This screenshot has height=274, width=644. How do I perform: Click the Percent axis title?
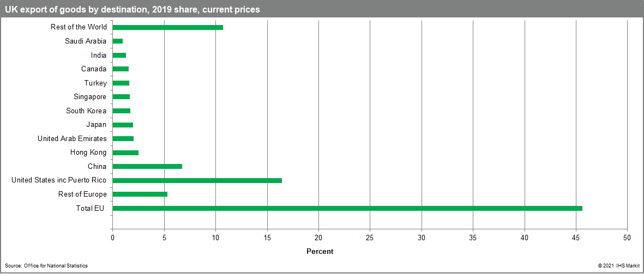click(320, 251)
